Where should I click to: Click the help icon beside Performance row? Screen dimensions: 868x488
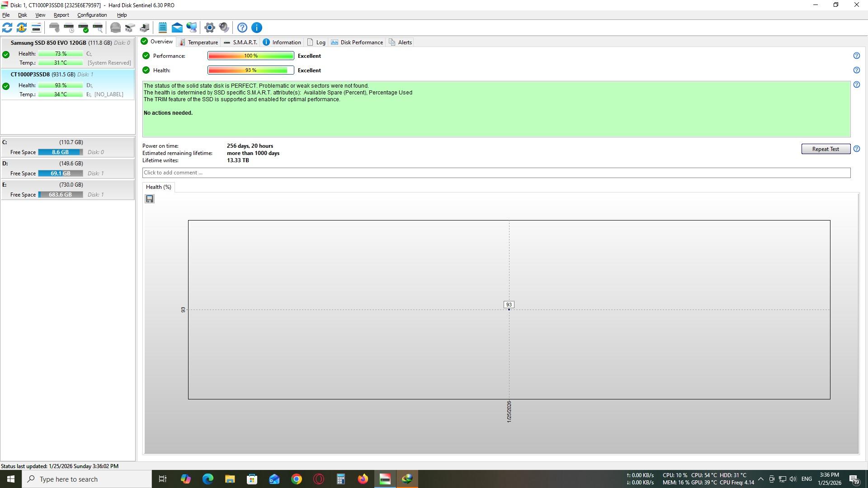point(856,56)
